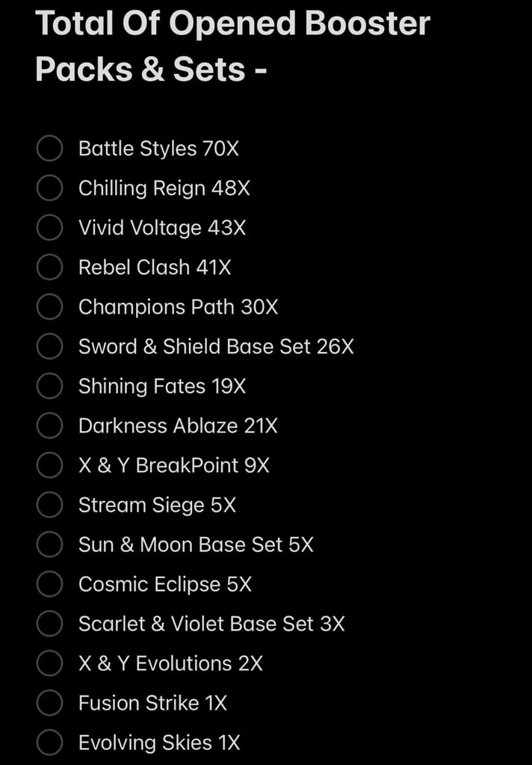This screenshot has height=765, width=532.
Task: Click the Cosmic Eclipse 5X text line
Action: (x=165, y=584)
